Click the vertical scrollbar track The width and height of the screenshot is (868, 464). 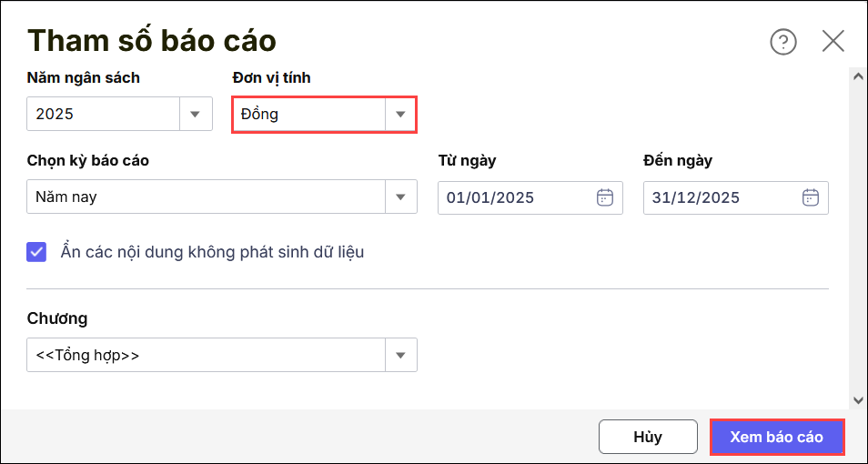857,237
